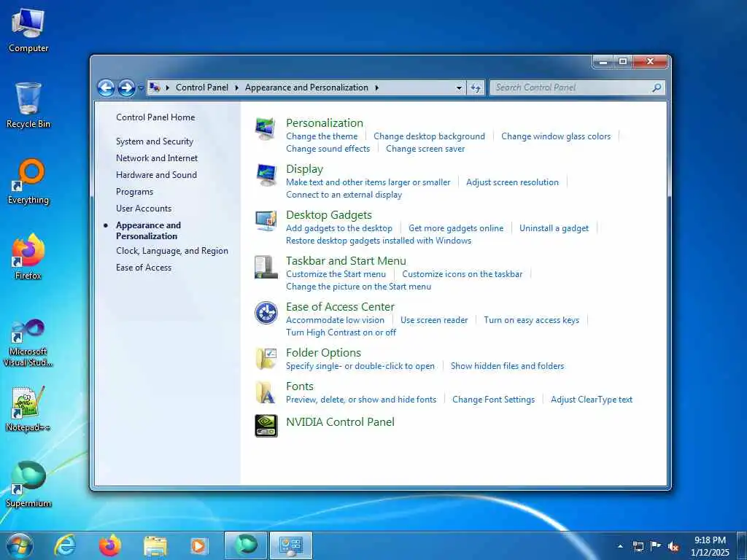Select the Supermium desktop shortcut
747x560 pixels.
click(28, 485)
